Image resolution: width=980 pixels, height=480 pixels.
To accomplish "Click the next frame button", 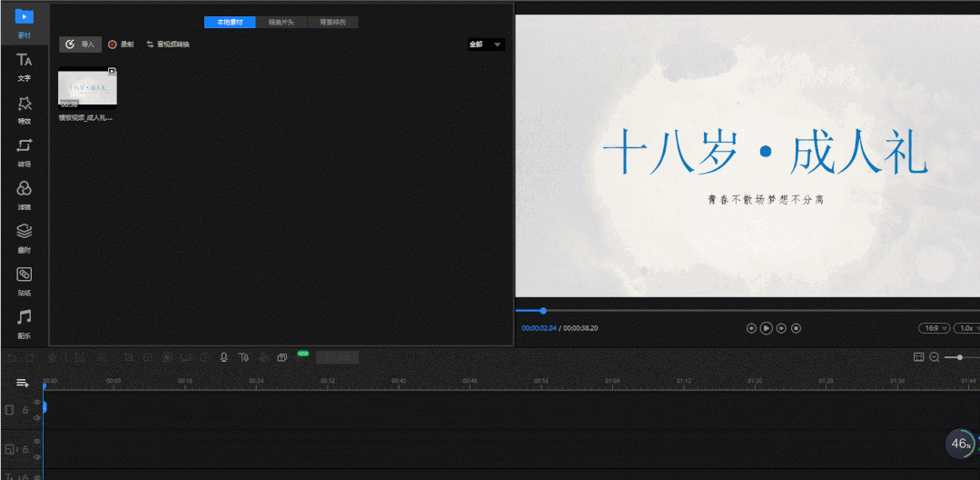I will click(x=781, y=328).
